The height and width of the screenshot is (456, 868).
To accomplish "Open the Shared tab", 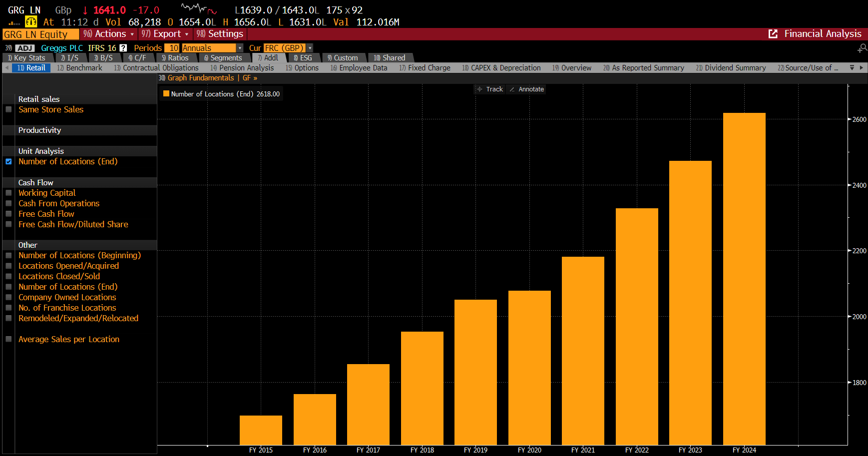I will pos(390,58).
